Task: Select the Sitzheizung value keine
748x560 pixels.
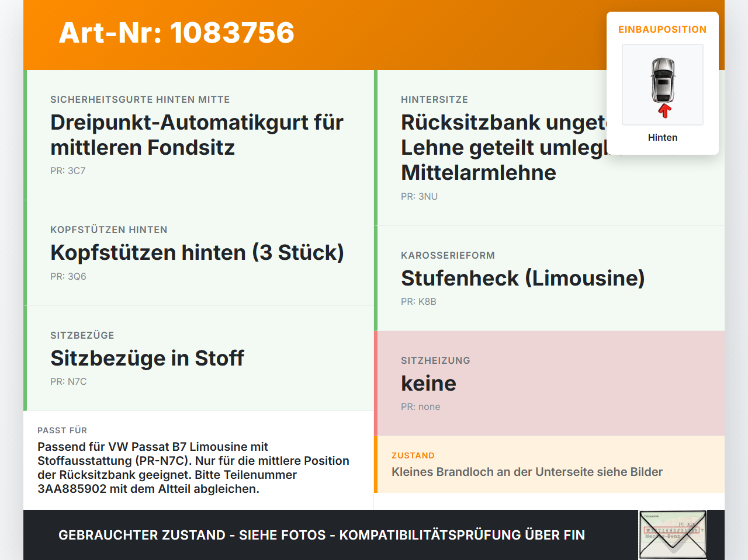Action: [x=428, y=383]
